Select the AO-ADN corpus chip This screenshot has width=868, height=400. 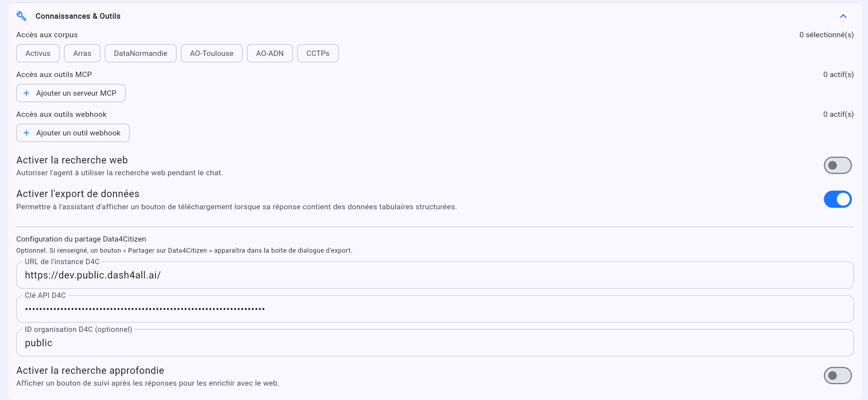(270, 53)
